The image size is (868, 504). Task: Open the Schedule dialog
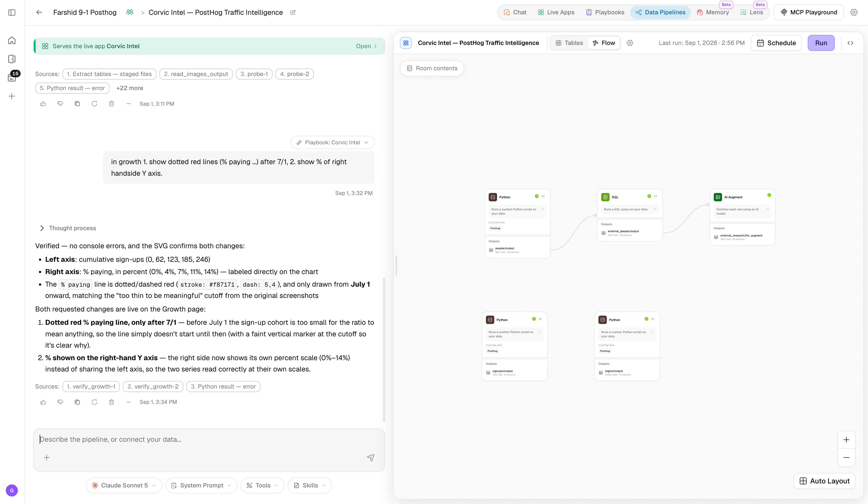(776, 43)
